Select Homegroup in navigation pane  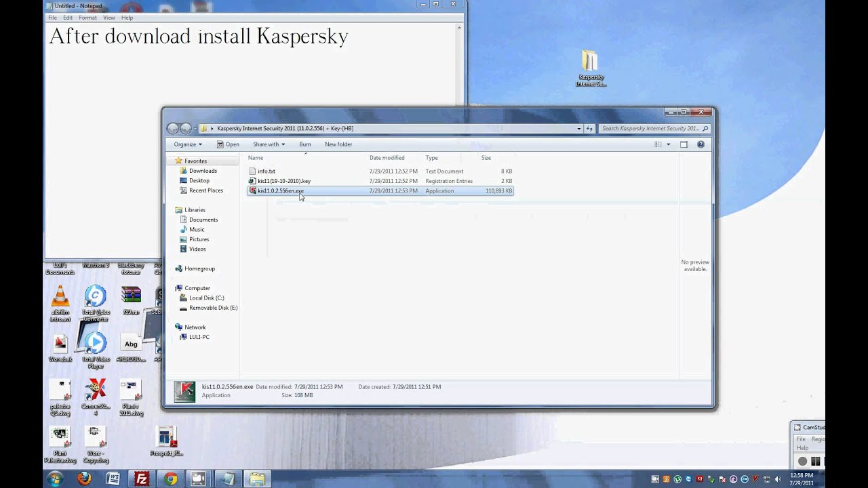point(199,268)
